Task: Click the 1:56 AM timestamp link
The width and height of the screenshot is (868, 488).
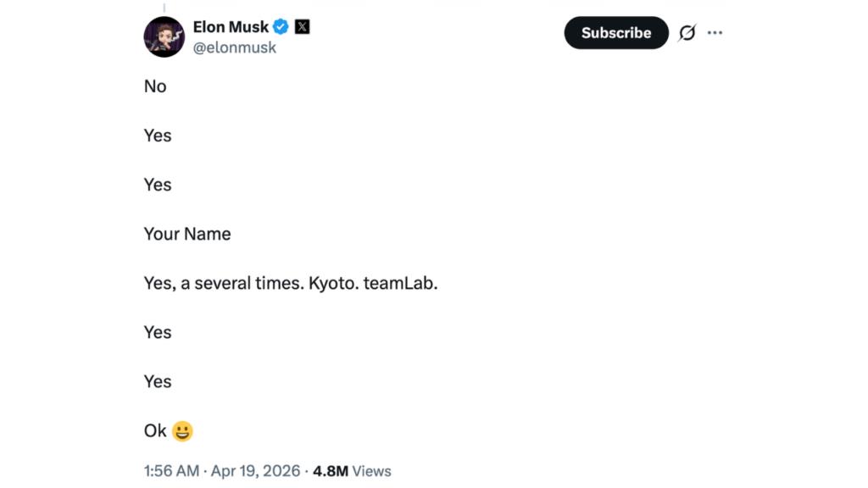Action: (171, 471)
